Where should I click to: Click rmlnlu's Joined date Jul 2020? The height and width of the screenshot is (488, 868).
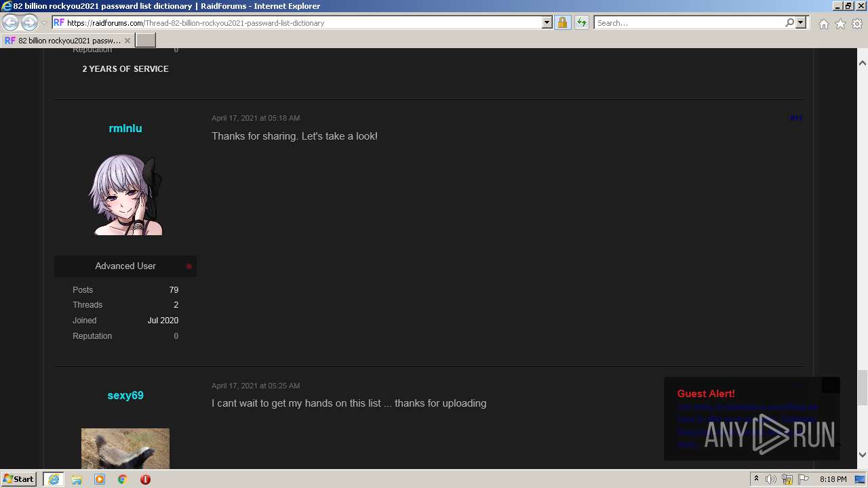[x=163, y=320]
